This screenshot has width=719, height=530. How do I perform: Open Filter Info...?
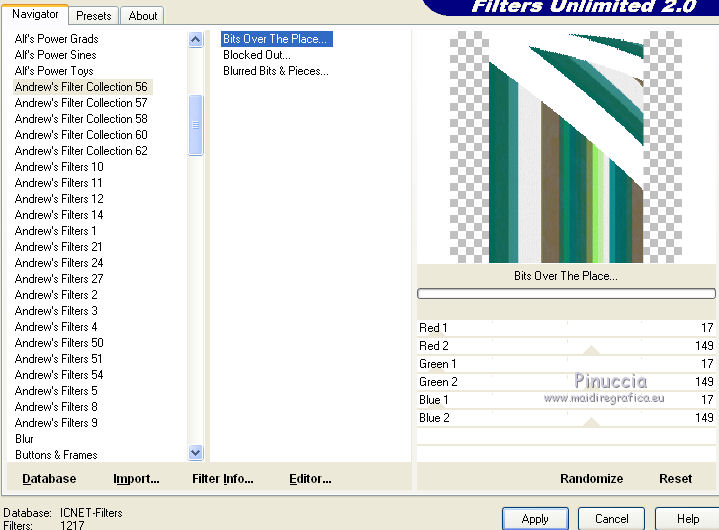(x=222, y=479)
